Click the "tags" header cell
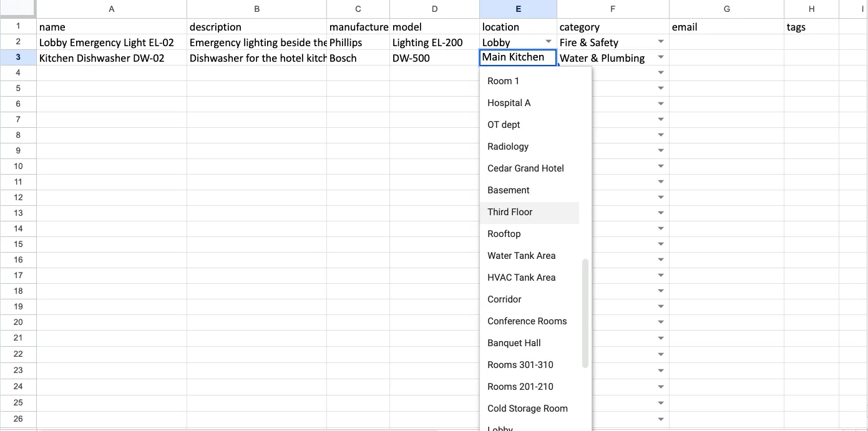Image resolution: width=868 pixels, height=431 pixels. (812, 27)
